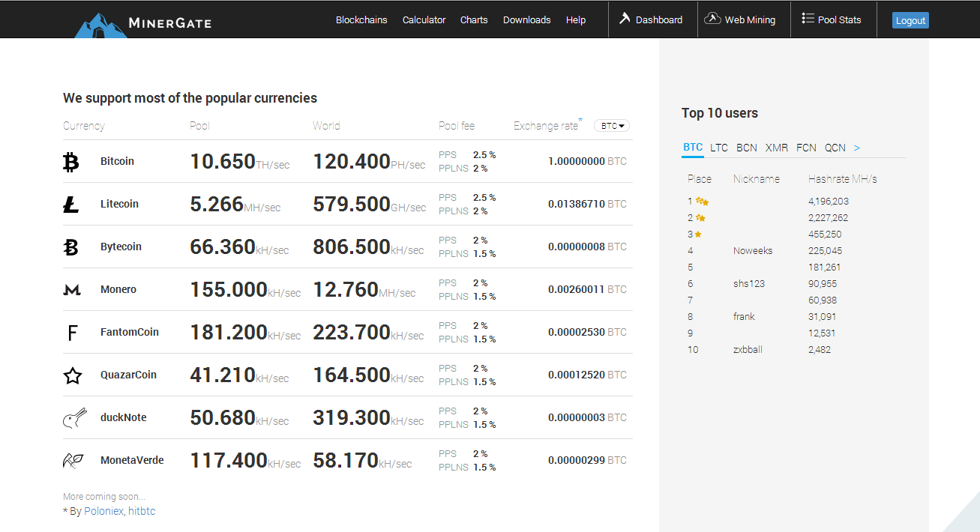
Task: Click the Litecoin currency icon
Action: point(71,204)
